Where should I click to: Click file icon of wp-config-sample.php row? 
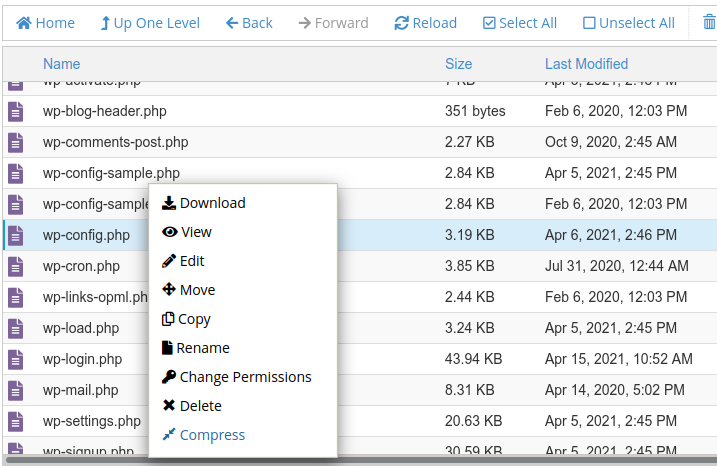[x=16, y=173]
